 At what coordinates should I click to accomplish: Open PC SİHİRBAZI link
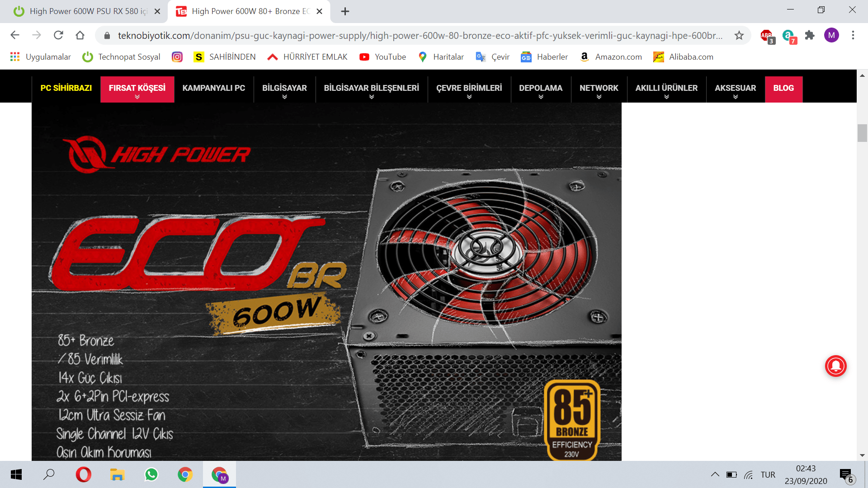point(66,88)
